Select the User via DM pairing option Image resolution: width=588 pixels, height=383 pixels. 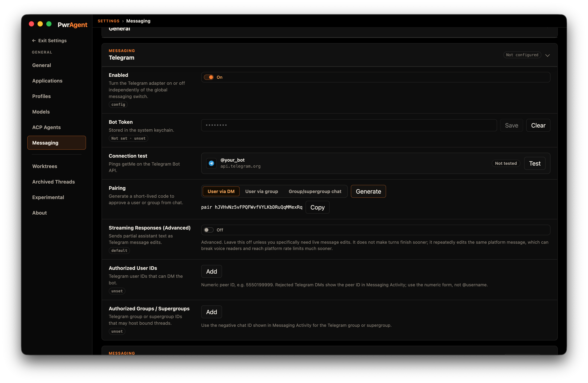click(x=221, y=191)
